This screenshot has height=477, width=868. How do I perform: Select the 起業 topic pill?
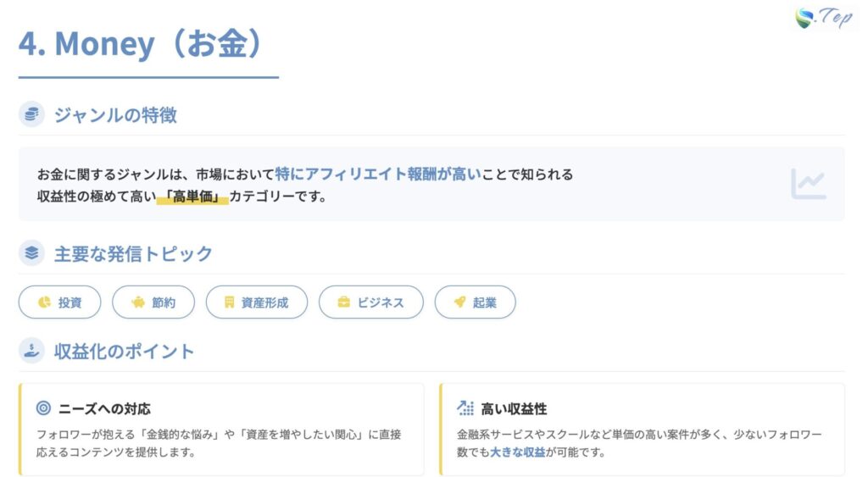(x=475, y=302)
